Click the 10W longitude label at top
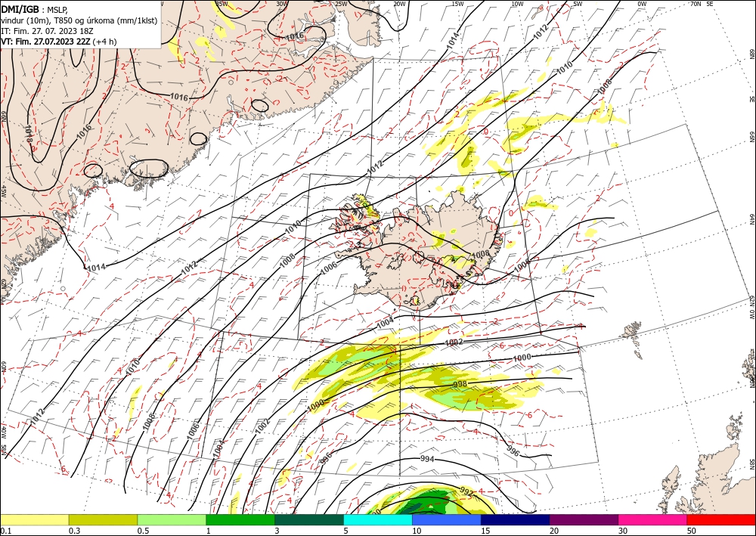This screenshot has width=756, height=536. [517, 4]
